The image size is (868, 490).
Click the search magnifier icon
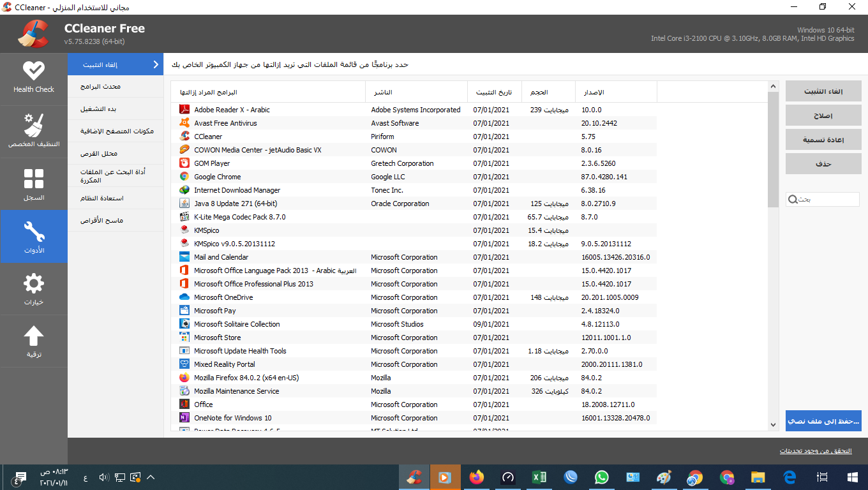coord(793,200)
